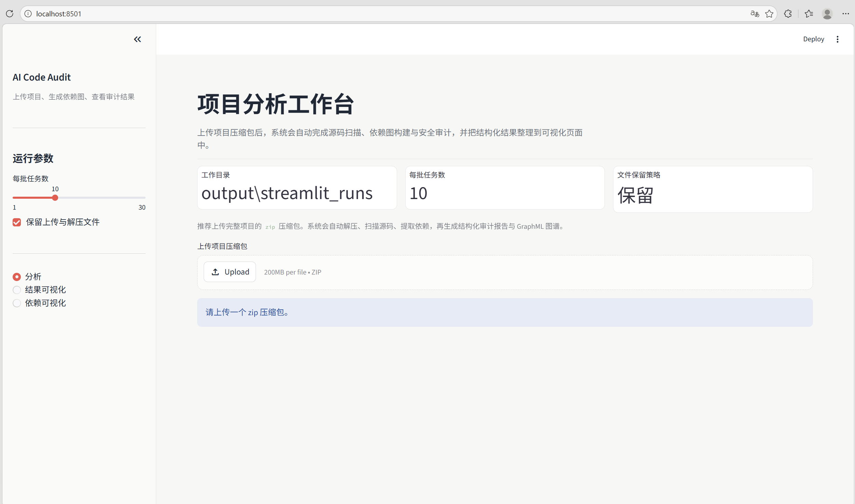Bookmark page with the star icon
The image size is (855, 504).
(769, 14)
